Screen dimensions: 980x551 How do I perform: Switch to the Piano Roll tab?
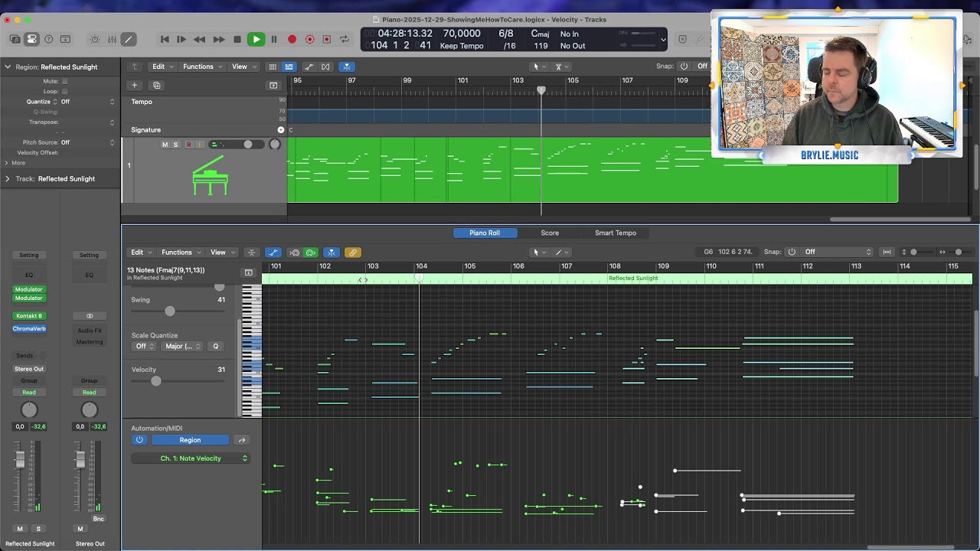coord(485,233)
